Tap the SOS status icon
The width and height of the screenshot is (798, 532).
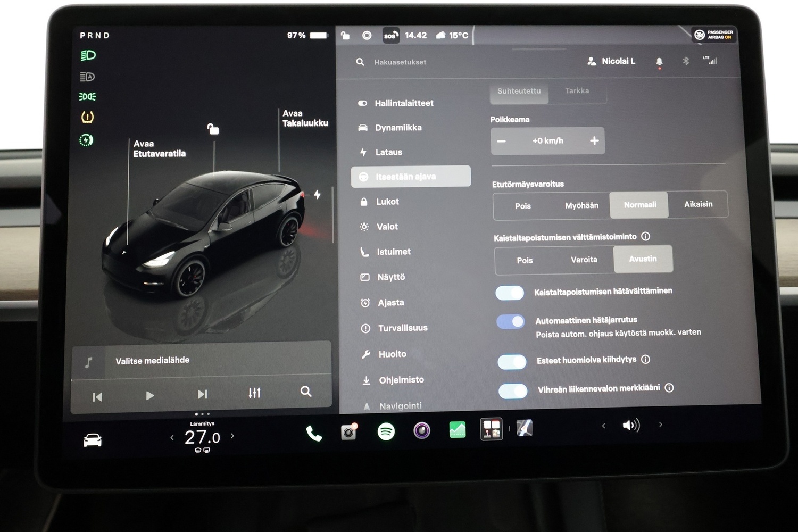390,36
